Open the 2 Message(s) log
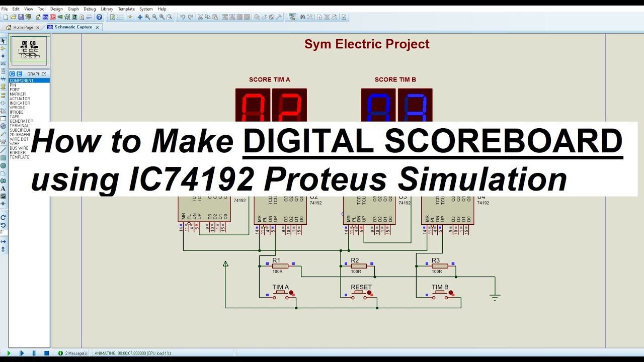 click(x=73, y=353)
